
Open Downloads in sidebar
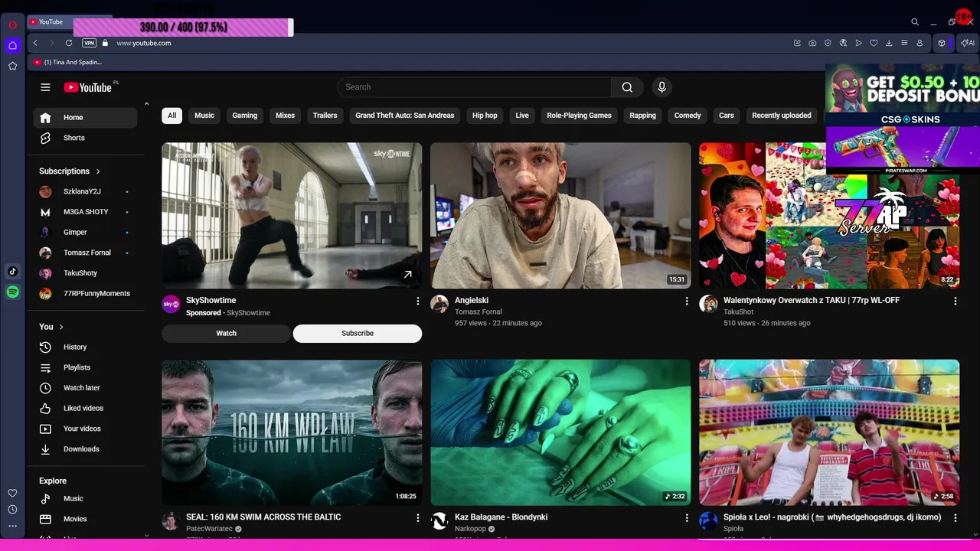coord(85,449)
